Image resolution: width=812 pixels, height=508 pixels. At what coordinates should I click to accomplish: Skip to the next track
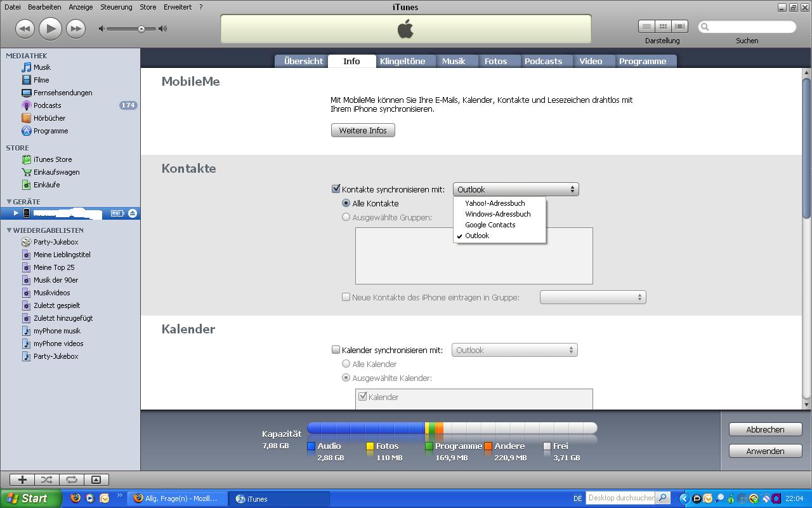pos(75,29)
